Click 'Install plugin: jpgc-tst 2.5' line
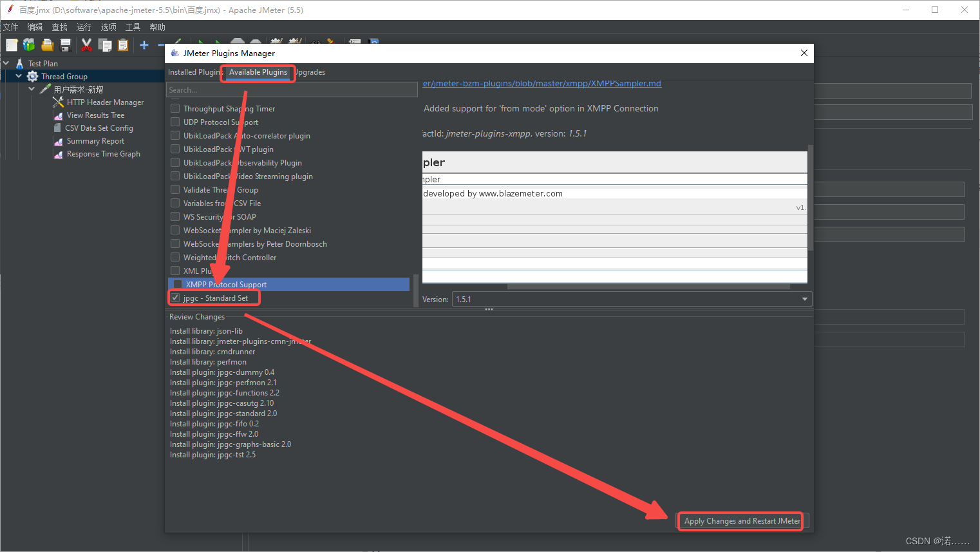The width and height of the screenshot is (980, 552). click(x=212, y=455)
